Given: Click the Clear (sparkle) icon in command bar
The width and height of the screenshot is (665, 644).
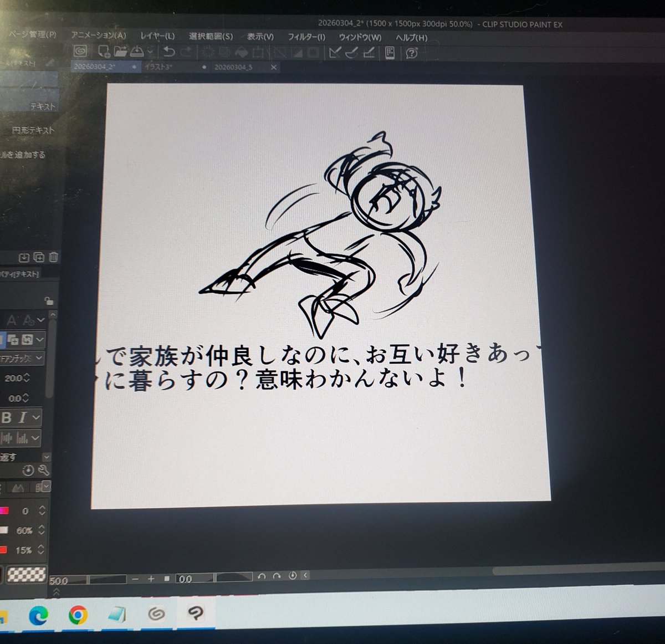Looking at the screenshot, I should pyautogui.click(x=208, y=53).
